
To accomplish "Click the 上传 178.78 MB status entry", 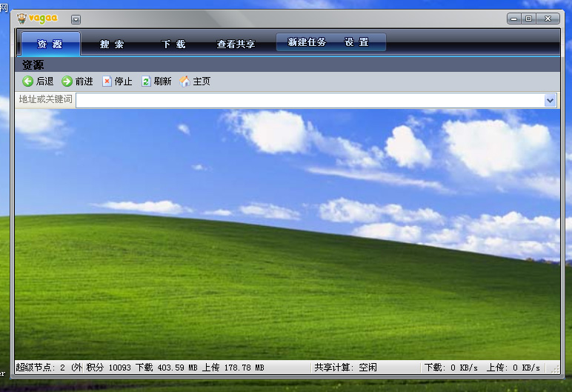I will [x=233, y=368].
